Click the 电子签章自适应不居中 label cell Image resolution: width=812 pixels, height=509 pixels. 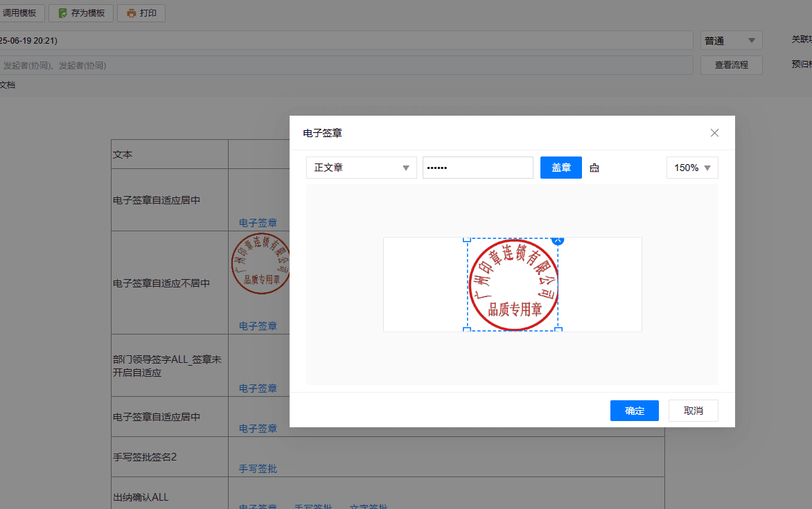pos(170,283)
